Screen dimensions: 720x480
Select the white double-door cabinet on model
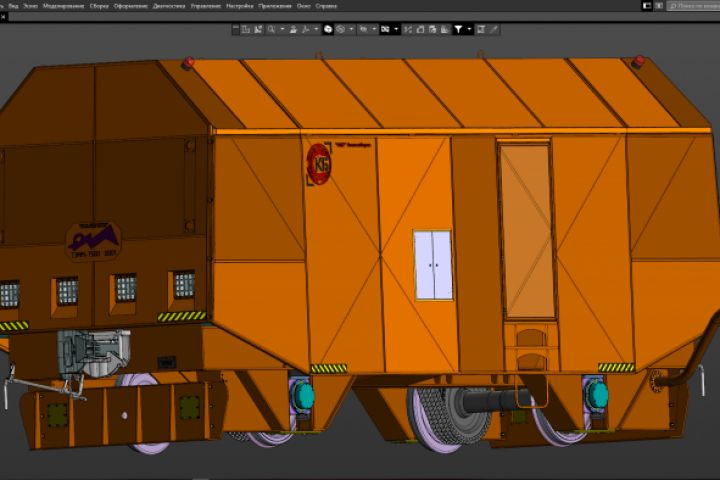coord(433,265)
